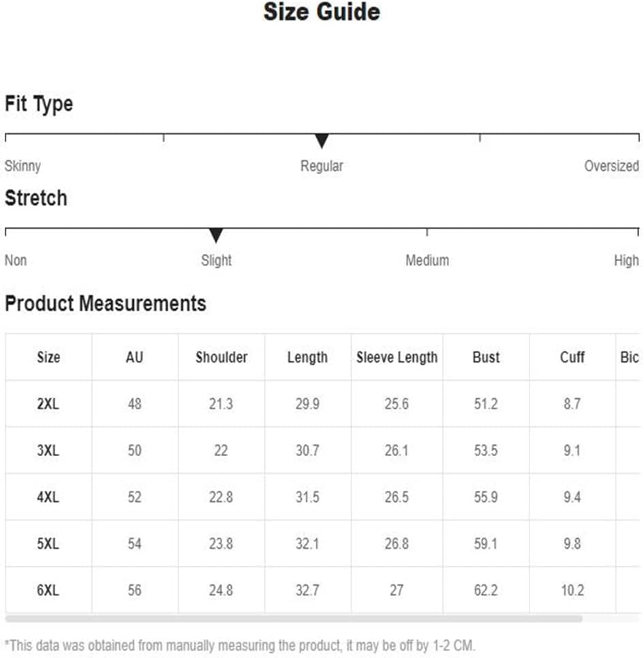Click the High label on Stretch scale
This screenshot has width=644, height=658.
[626, 260]
